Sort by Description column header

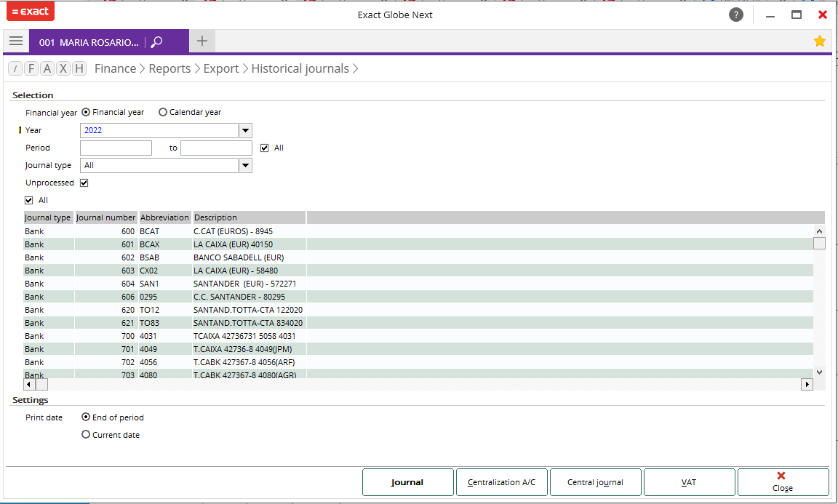[x=249, y=217]
